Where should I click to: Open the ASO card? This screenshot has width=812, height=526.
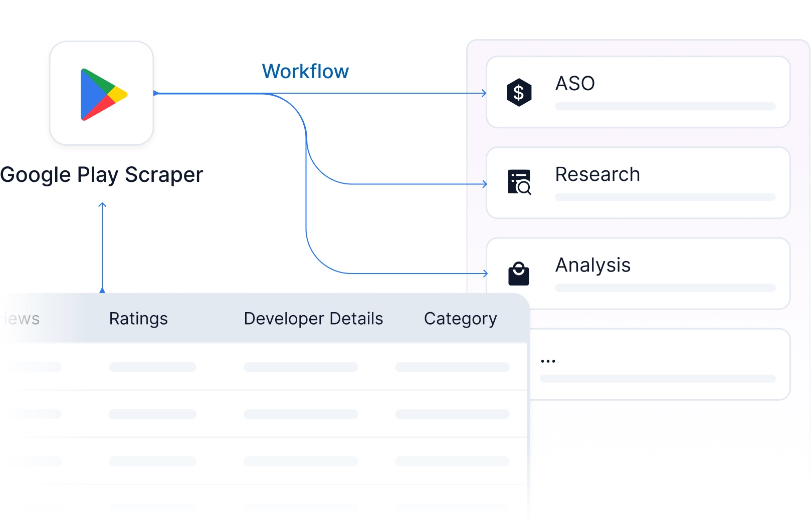point(638,92)
